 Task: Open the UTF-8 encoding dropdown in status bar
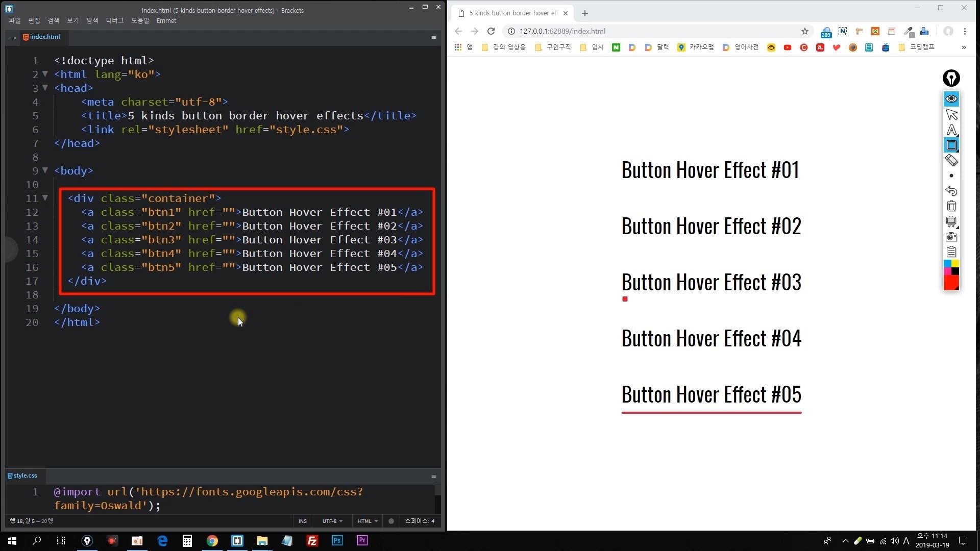(x=332, y=521)
